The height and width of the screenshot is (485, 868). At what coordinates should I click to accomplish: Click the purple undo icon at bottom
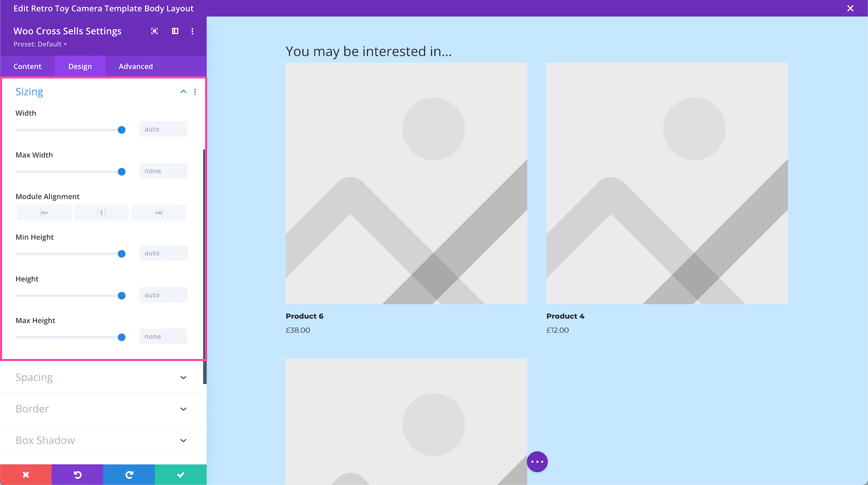point(77,474)
